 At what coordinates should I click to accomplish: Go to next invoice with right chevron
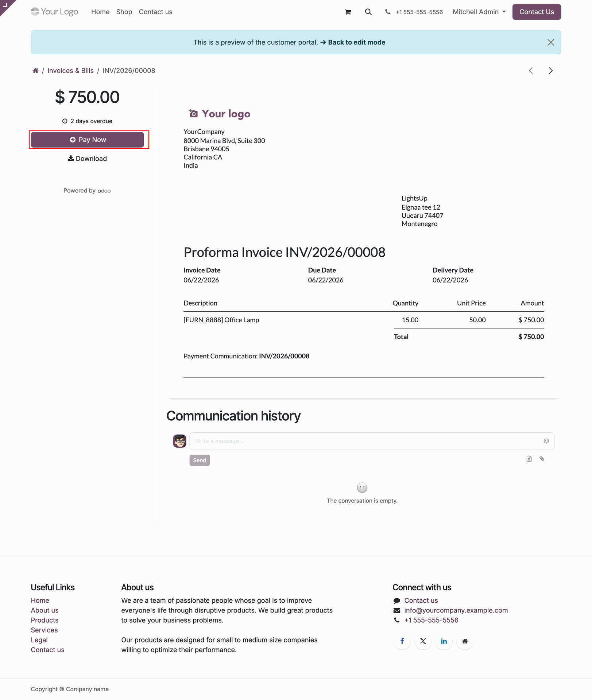pos(551,71)
